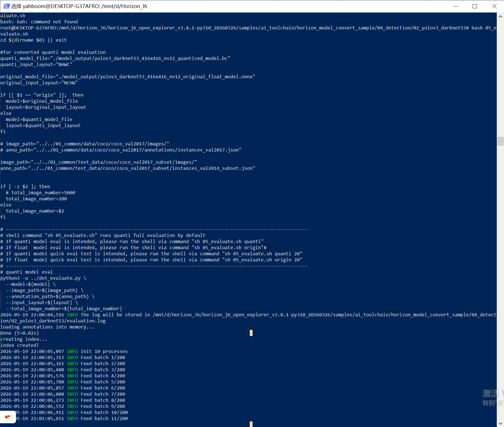Click the commented '# image_path=' coco_val2017 line
504x427 pixels.
[85, 144]
